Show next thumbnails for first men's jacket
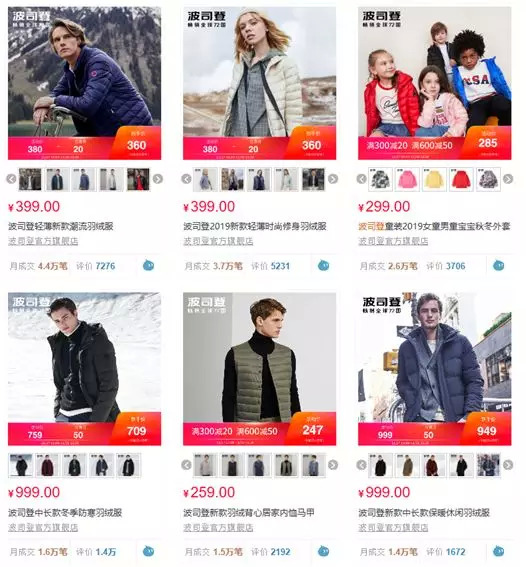 tap(158, 179)
